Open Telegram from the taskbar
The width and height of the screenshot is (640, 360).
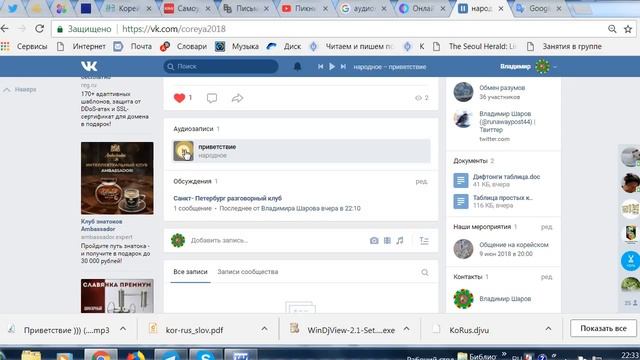coord(171,354)
